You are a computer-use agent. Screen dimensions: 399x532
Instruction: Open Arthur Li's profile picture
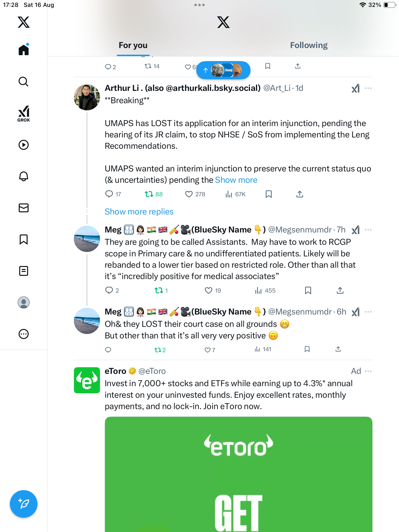[x=87, y=97]
